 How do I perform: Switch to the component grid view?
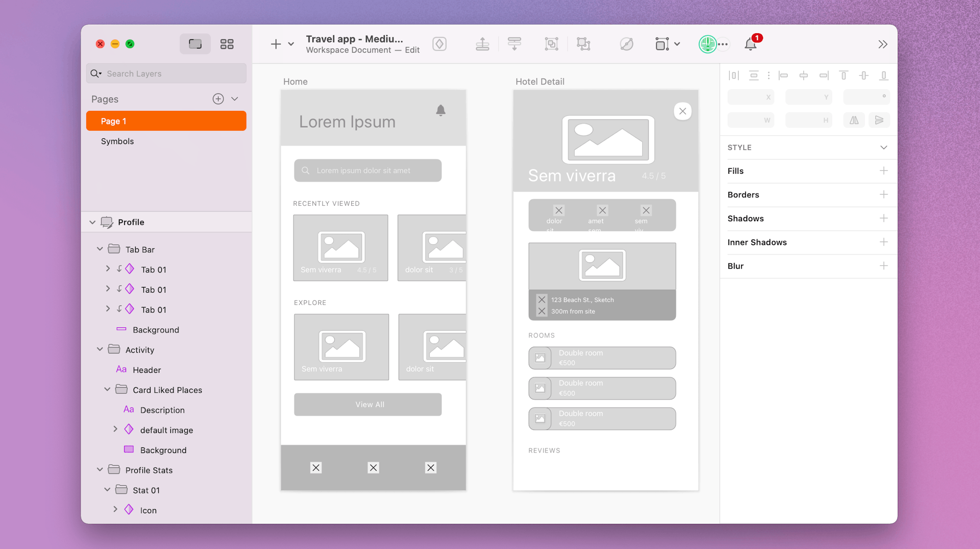pos(227,44)
